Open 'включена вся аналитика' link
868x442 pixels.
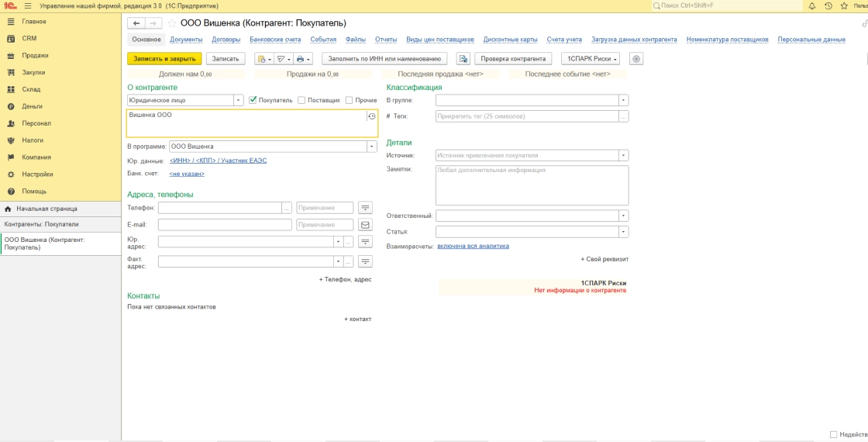[x=473, y=246]
